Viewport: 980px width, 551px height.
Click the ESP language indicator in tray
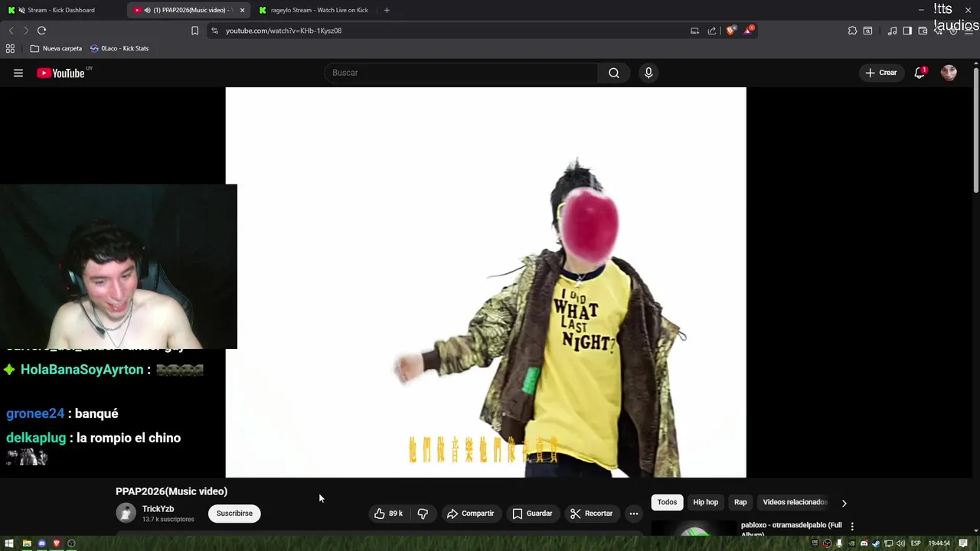pyautogui.click(x=915, y=543)
